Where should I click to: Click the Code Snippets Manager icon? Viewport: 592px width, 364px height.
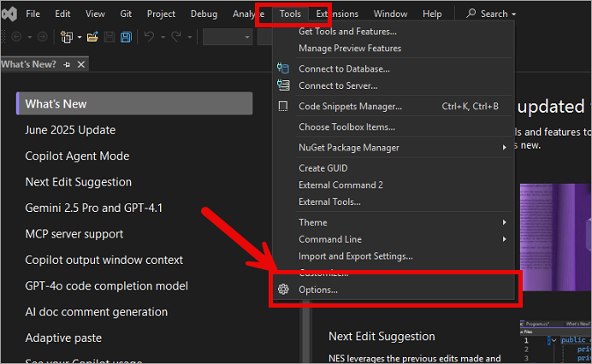click(283, 106)
